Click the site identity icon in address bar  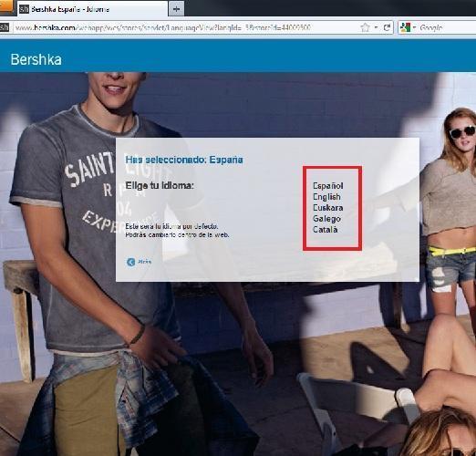(5, 27)
